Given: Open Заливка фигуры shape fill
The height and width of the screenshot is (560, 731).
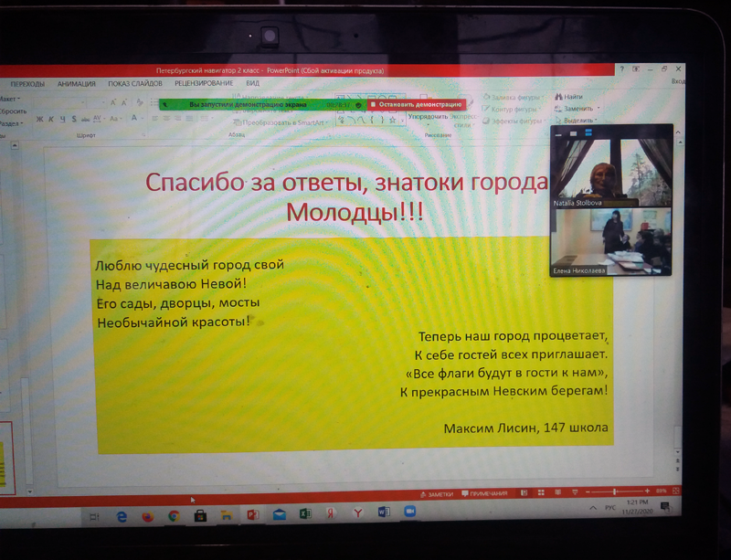Looking at the screenshot, I should pyautogui.click(x=513, y=98).
